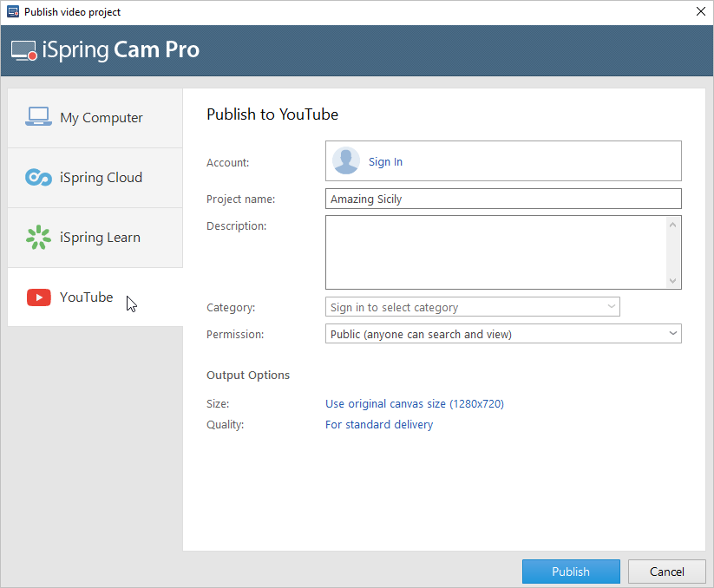
Task: Click the iSpring Cam Pro screen logo
Action: [23, 50]
